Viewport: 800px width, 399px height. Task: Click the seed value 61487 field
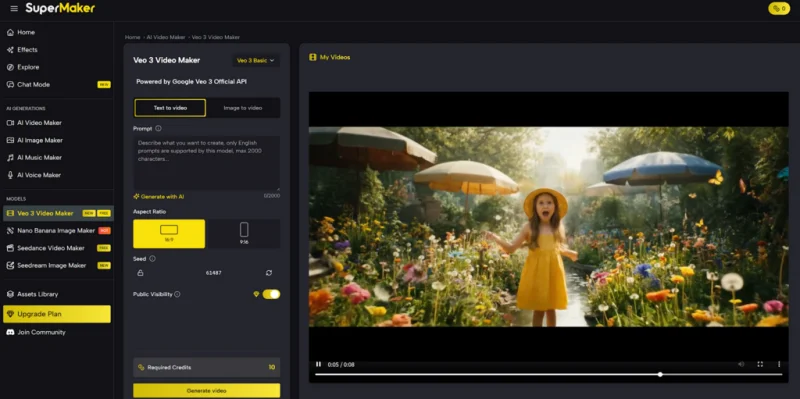pos(214,273)
